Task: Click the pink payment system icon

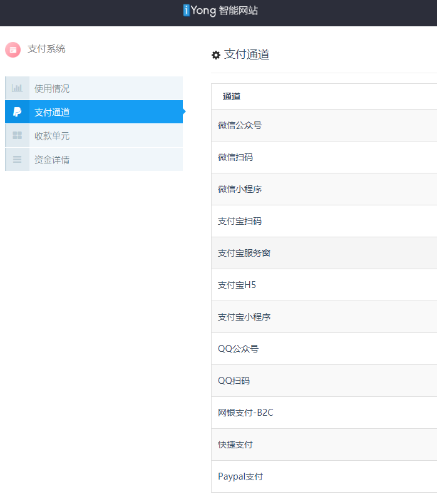Action: (13, 50)
